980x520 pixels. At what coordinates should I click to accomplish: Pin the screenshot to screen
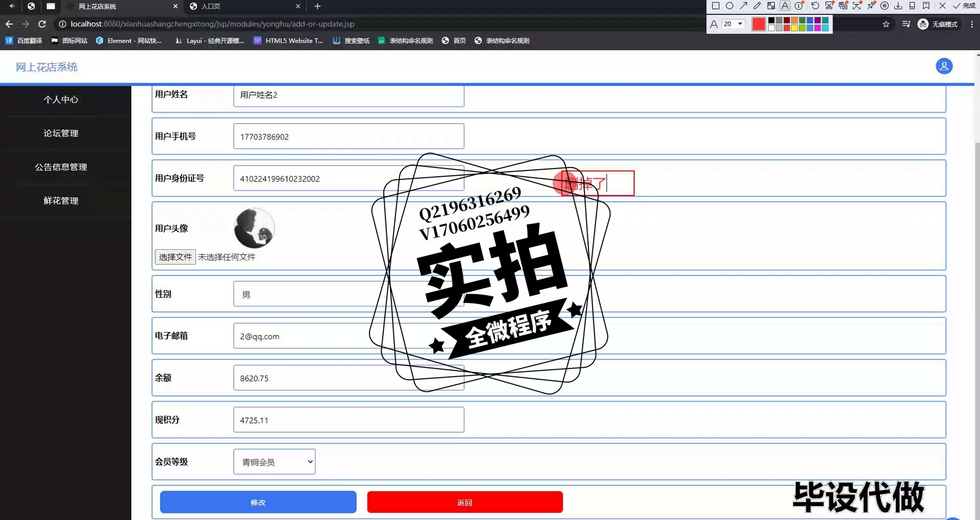coord(871,6)
